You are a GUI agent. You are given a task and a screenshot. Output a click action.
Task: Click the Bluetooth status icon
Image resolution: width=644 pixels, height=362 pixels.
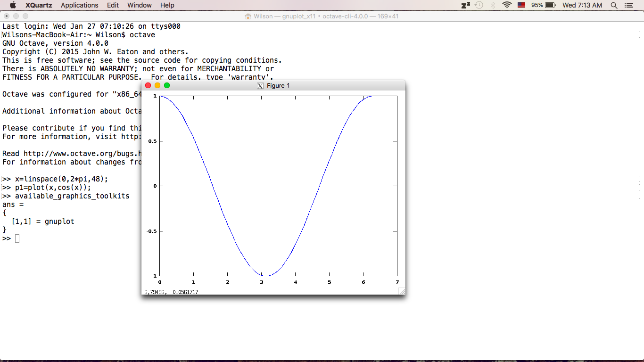point(493,5)
